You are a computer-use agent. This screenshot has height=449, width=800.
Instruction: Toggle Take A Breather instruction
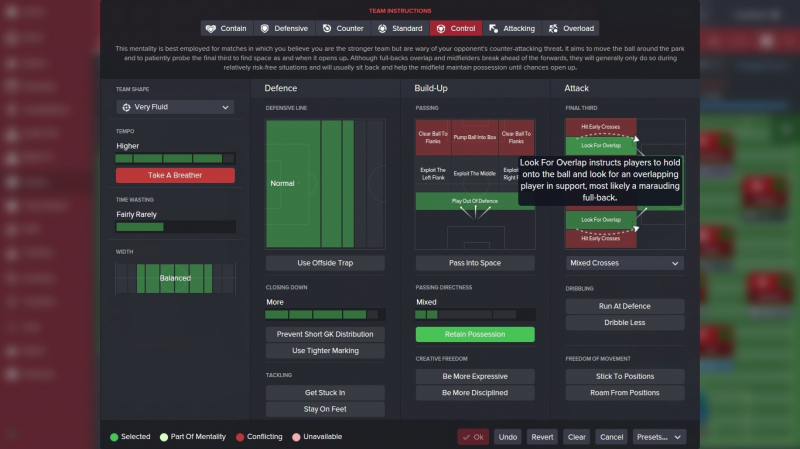(175, 176)
